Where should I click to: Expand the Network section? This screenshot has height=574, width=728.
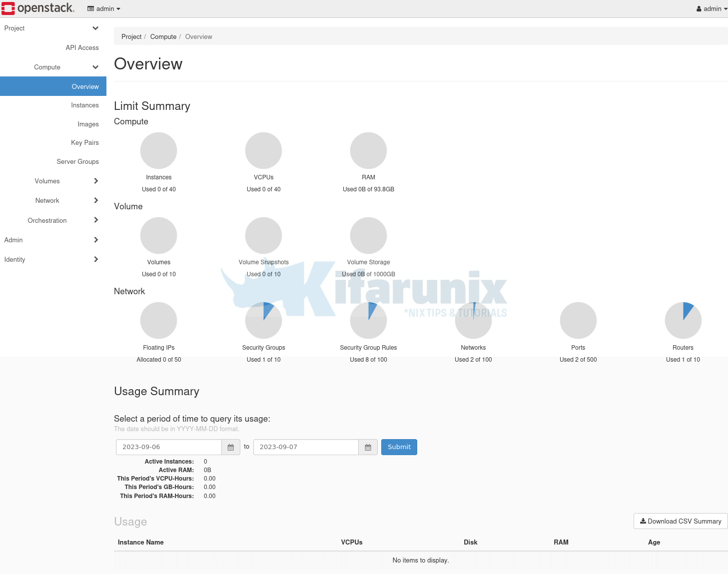pos(95,200)
